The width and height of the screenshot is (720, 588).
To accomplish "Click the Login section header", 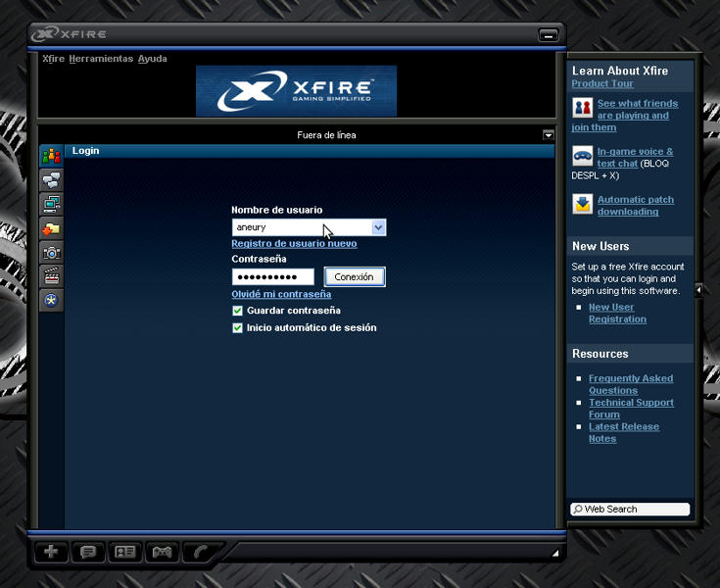I will tap(310, 151).
